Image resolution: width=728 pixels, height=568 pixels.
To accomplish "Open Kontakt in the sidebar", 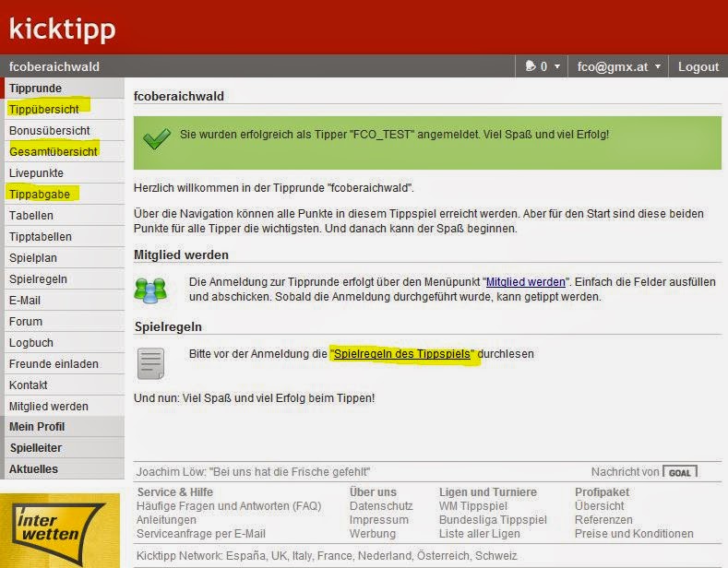I will (x=64, y=385).
